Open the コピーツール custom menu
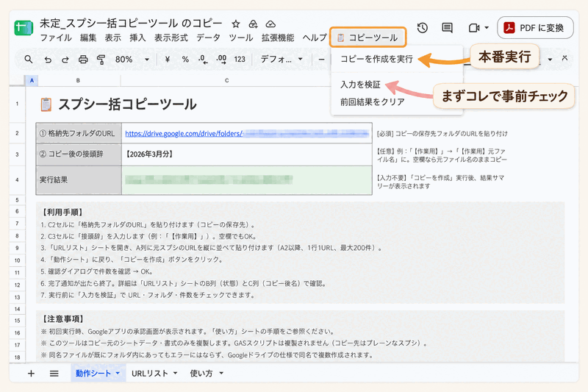Image resolution: width=588 pixels, height=392 pixels. point(367,38)
